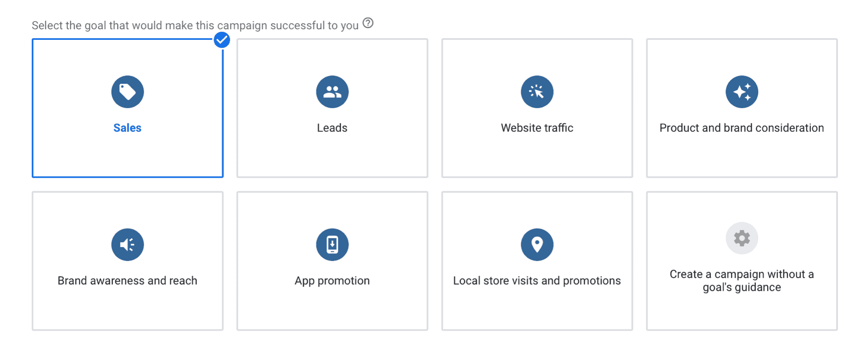868x348 pixels.
Task: Choose Create a campaign without a goal's guidance
Action: click(x=742, y=281)
